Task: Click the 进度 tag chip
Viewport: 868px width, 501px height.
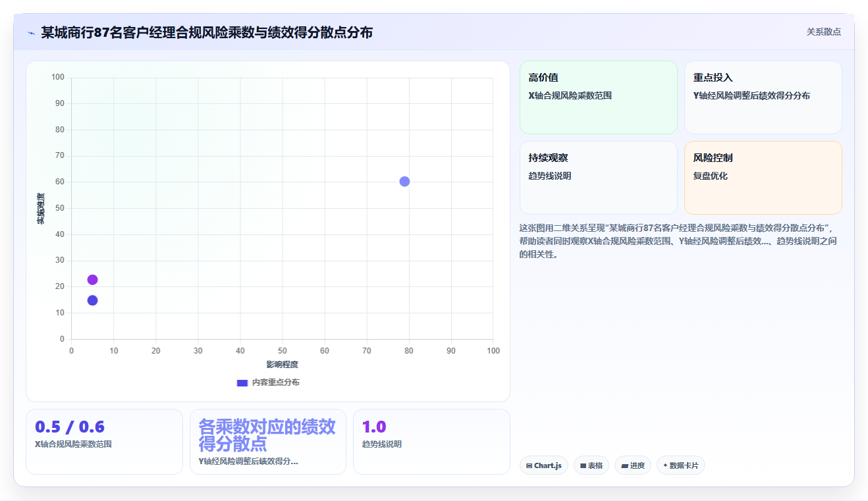Action: (x=633, y=465)
